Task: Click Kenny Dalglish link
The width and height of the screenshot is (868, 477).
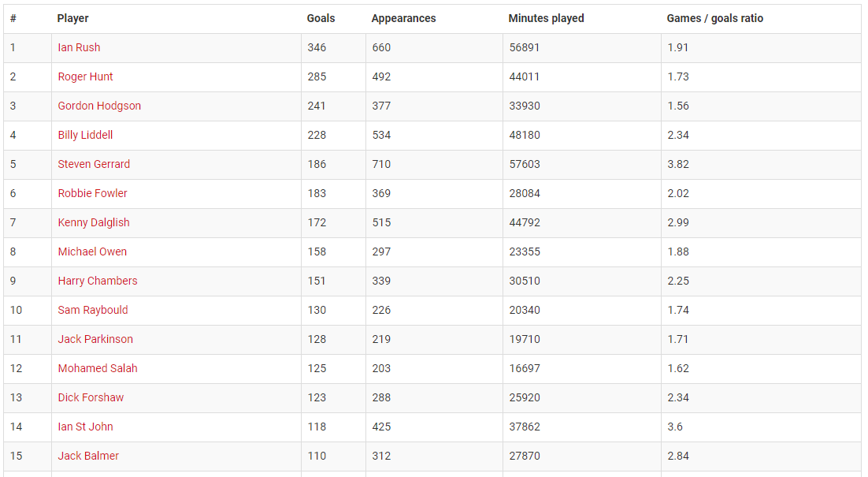Action: coord(94,222)
